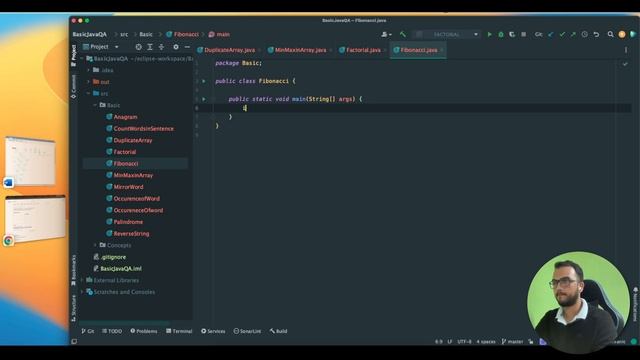Start debugging with the bug icon
The width and height of the screenshot is (640, 360).
[x=501, y=35]
